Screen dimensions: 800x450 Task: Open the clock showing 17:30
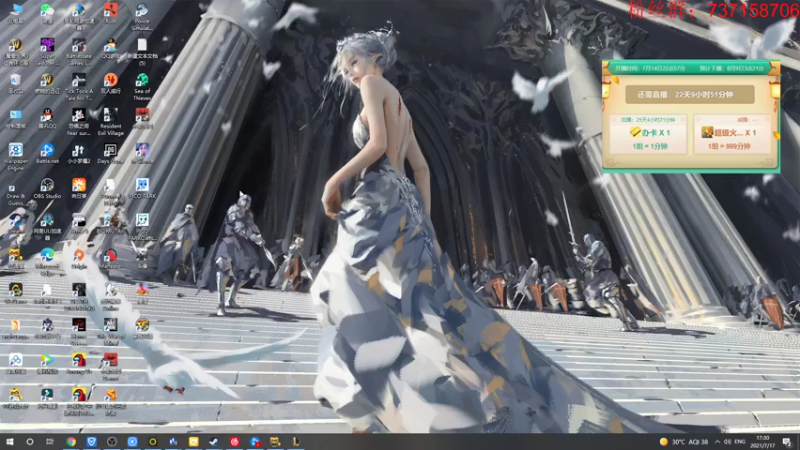pos(763,441)
